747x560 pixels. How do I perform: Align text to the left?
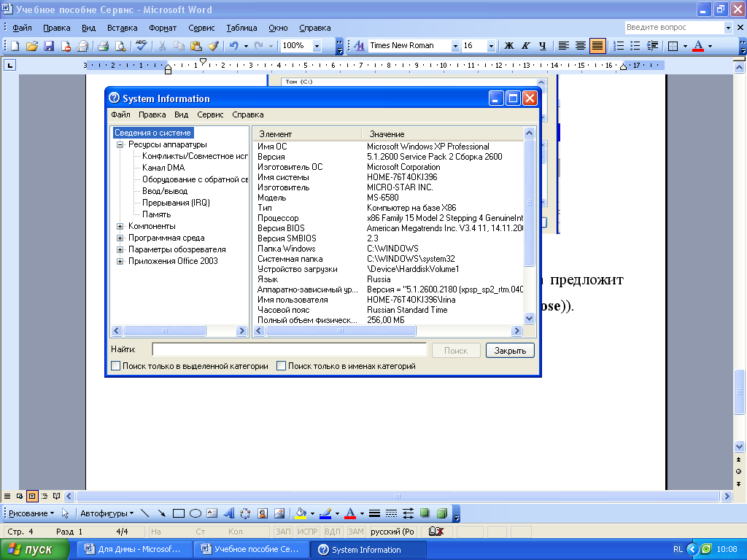point(564,46)
